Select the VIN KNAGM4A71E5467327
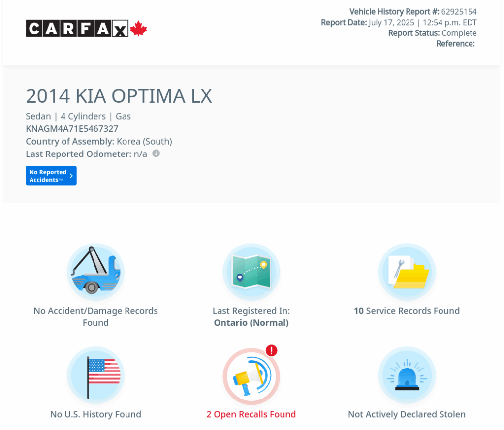The image size is (504, 430). tap(72, 128)
